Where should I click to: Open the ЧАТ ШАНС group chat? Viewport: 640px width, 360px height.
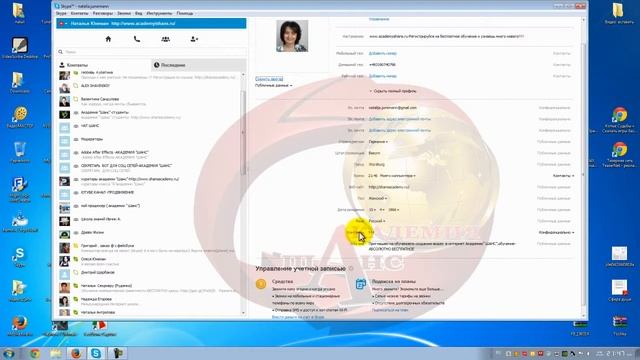tap(149, 128)
